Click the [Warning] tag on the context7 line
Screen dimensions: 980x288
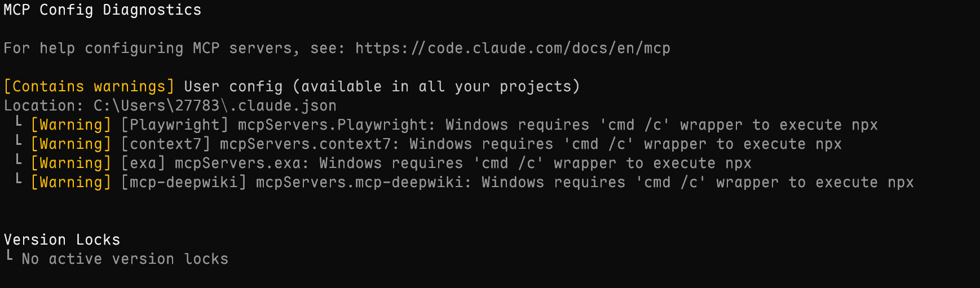[71, 144]
